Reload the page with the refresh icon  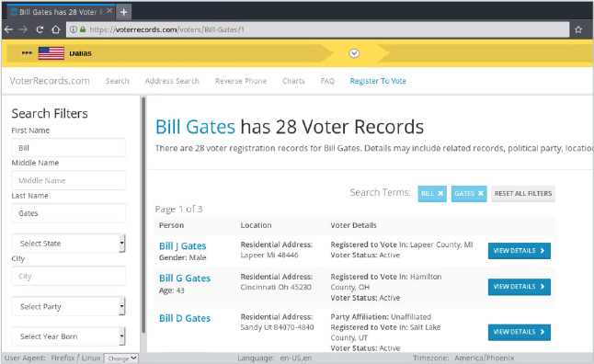pos(40,29)
